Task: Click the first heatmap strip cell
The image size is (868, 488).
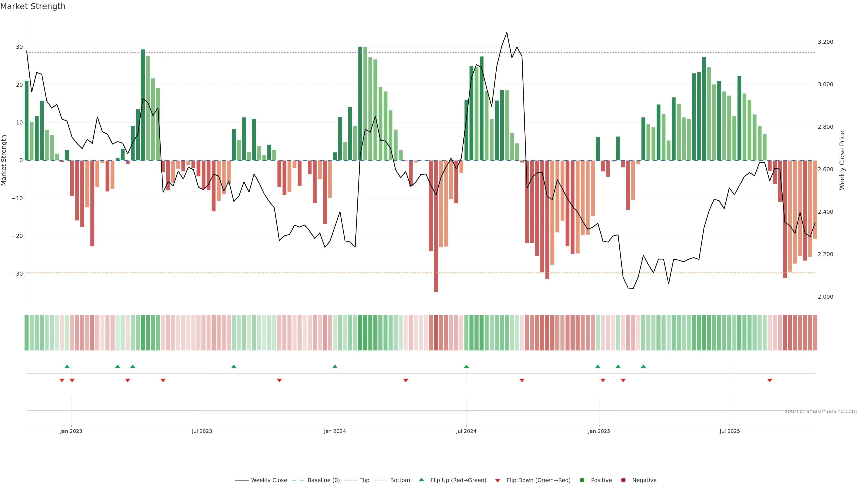Action: tap(26, 333)
